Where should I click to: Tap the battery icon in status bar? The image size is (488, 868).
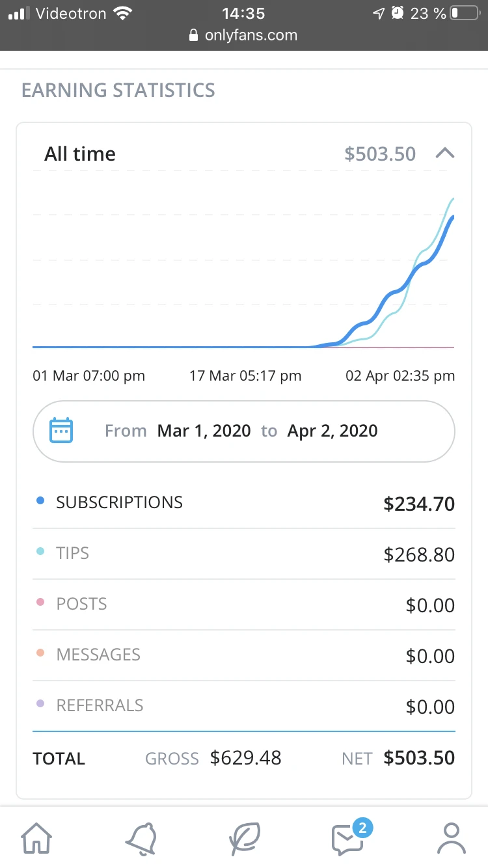tap(464, 13)
